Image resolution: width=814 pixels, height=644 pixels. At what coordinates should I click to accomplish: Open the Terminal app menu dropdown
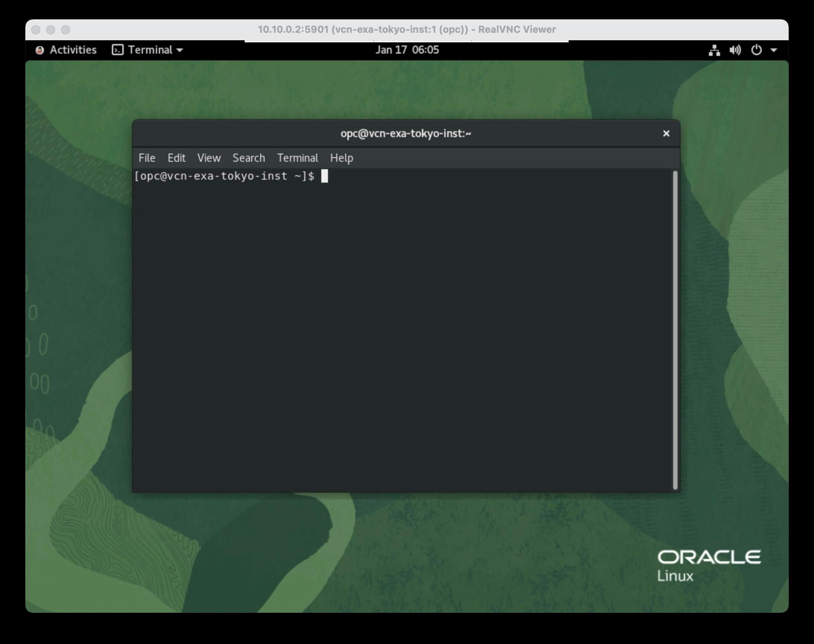coord(180,50)
